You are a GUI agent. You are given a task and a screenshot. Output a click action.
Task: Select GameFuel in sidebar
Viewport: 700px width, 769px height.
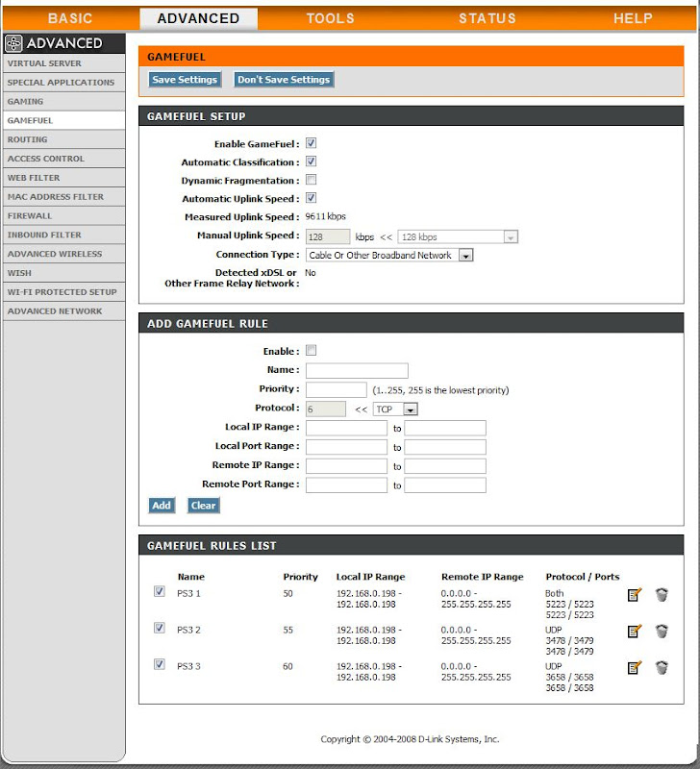pyautogui.click(x=63, y=121)
